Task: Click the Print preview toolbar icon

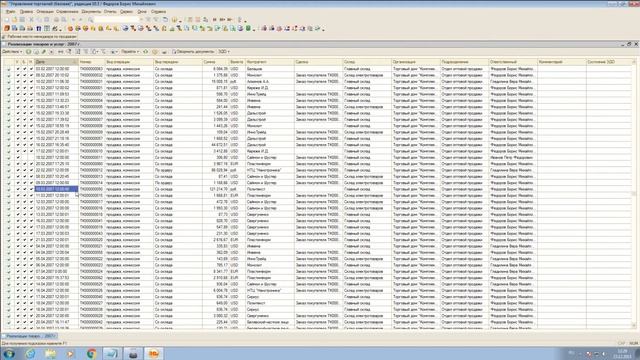Action: (64, 20)
